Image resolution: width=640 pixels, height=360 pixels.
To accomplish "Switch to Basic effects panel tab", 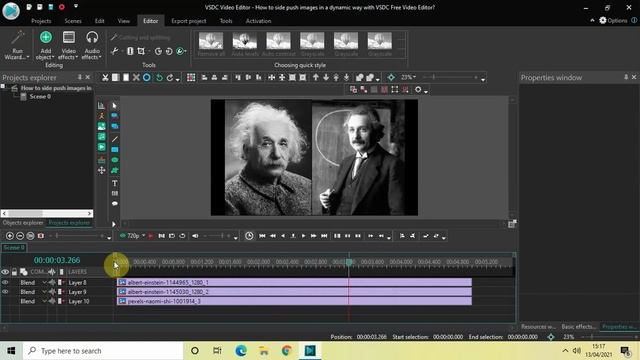I will (578, 327).
